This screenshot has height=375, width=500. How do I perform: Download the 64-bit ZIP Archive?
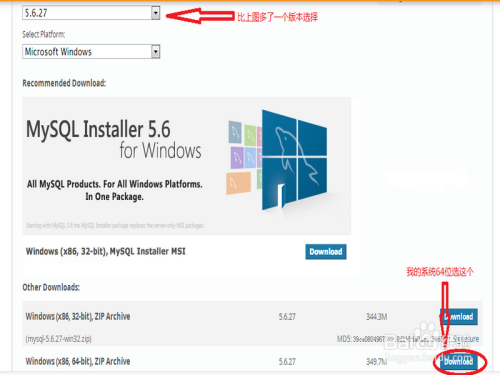point(459,361)
